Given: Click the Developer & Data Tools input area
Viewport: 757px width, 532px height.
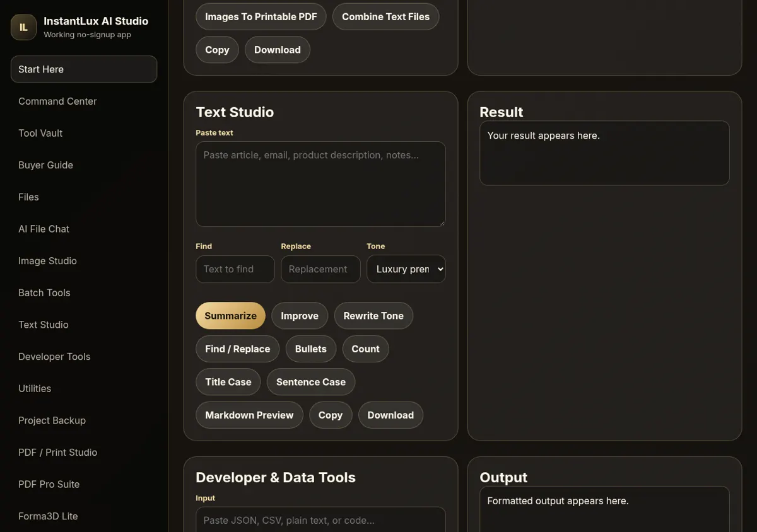Looking at the screenshot, I should click(320, 520).
